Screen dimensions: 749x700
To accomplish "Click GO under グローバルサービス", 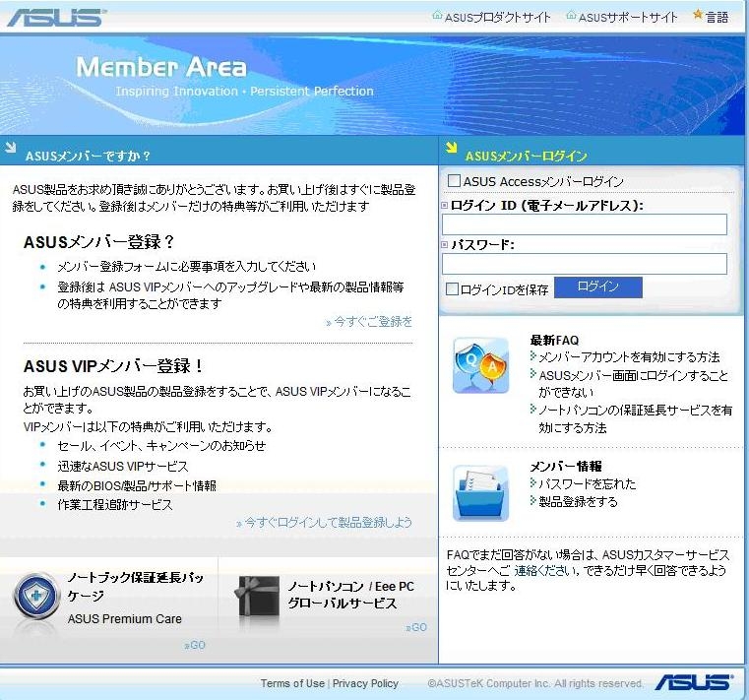I will tap(416, 627).
